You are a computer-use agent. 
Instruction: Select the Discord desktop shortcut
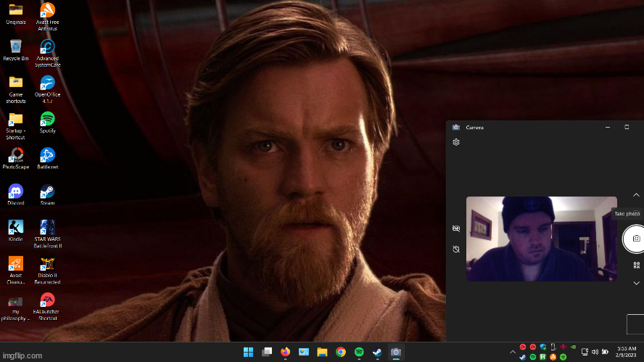[x=16, y=194]
